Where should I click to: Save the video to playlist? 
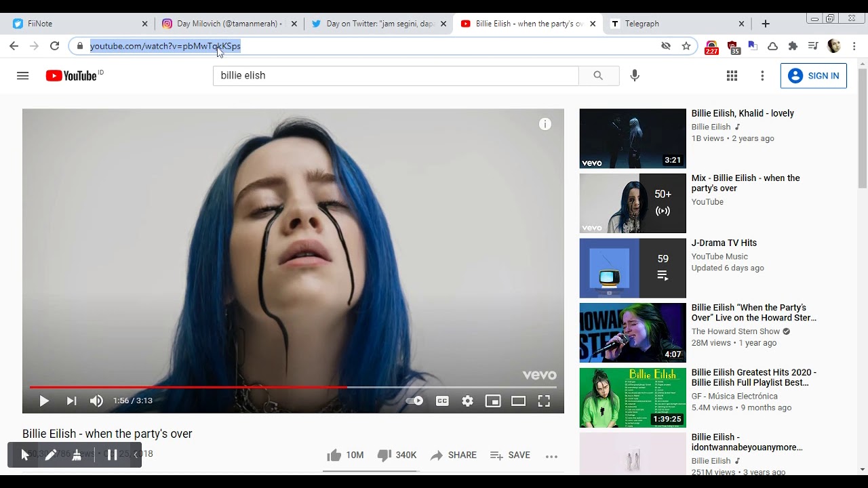point(510,455)
